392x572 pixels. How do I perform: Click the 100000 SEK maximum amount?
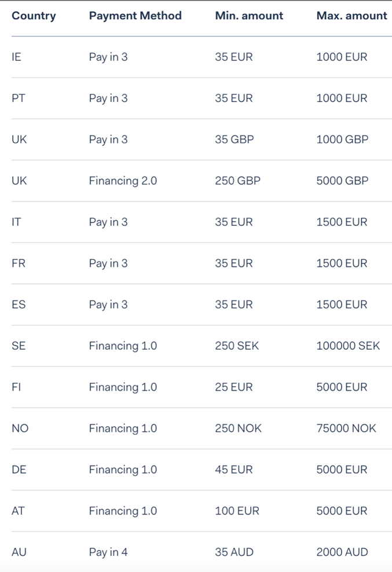click(348, 346)
